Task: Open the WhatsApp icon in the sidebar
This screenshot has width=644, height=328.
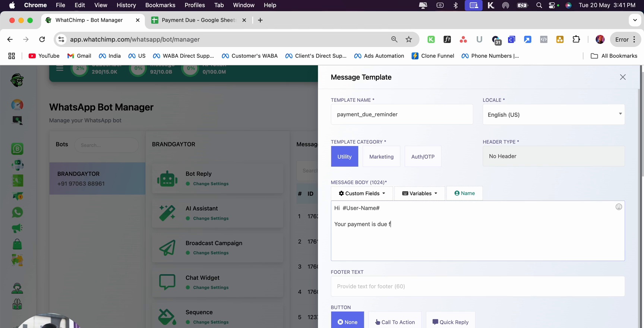Action: point(17,212)
